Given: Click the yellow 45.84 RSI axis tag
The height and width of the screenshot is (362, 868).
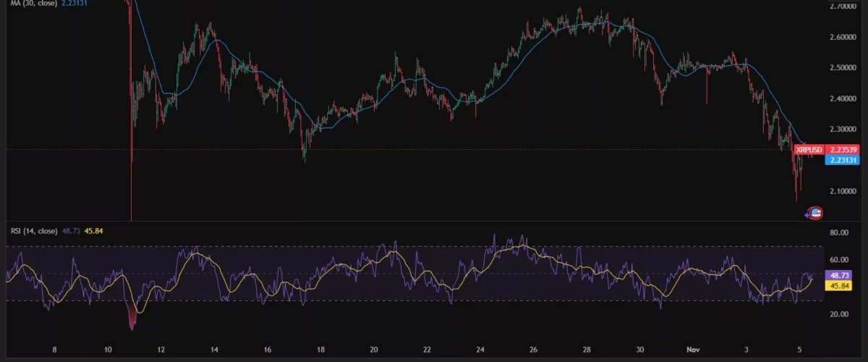Looking at the screenshot, I should click(x=841, y=287).
